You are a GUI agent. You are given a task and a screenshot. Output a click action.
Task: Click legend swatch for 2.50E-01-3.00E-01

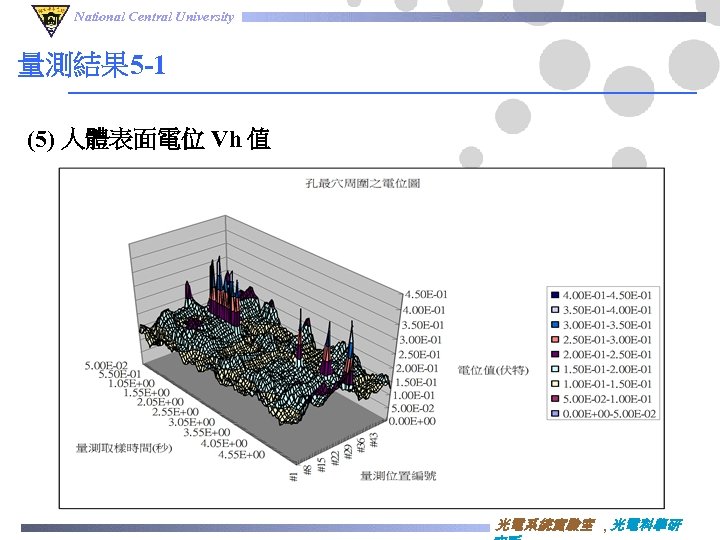click(x=555, y=339)
